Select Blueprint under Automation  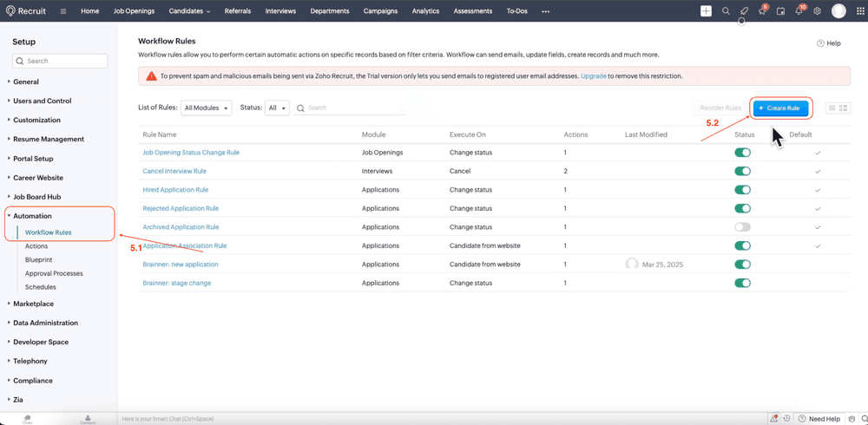[39, 259]
